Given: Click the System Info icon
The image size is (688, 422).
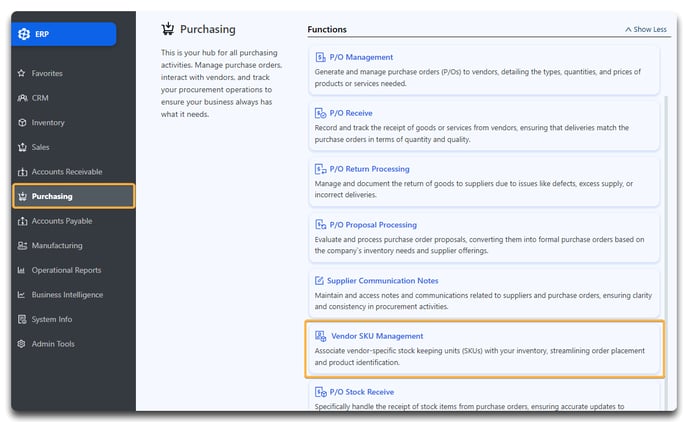Looking at the screenshot, I should [22, 319].
